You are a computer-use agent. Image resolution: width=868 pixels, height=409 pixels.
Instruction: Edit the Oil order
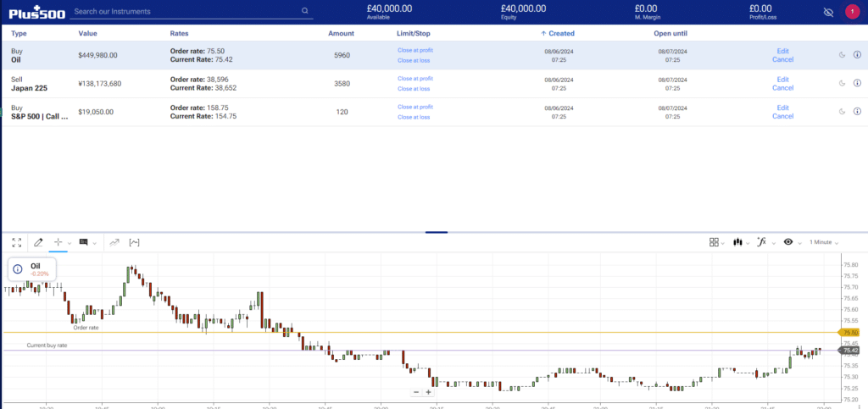(782, 51)
